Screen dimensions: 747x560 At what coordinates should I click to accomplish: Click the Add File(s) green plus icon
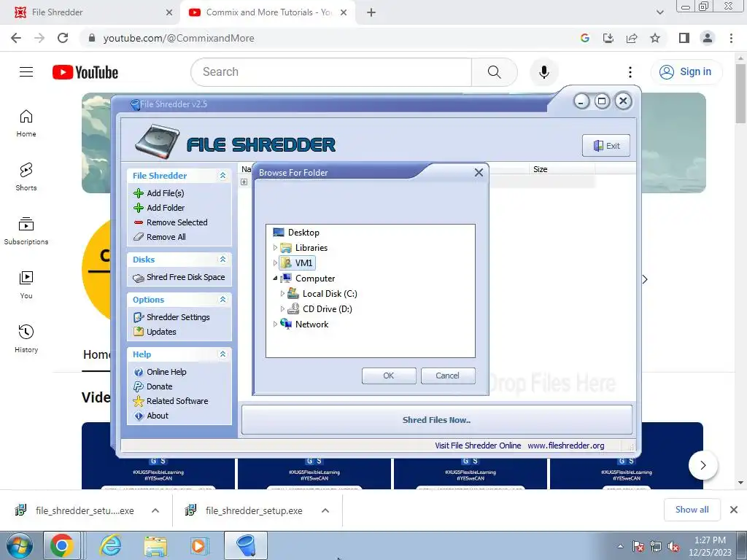139,193
